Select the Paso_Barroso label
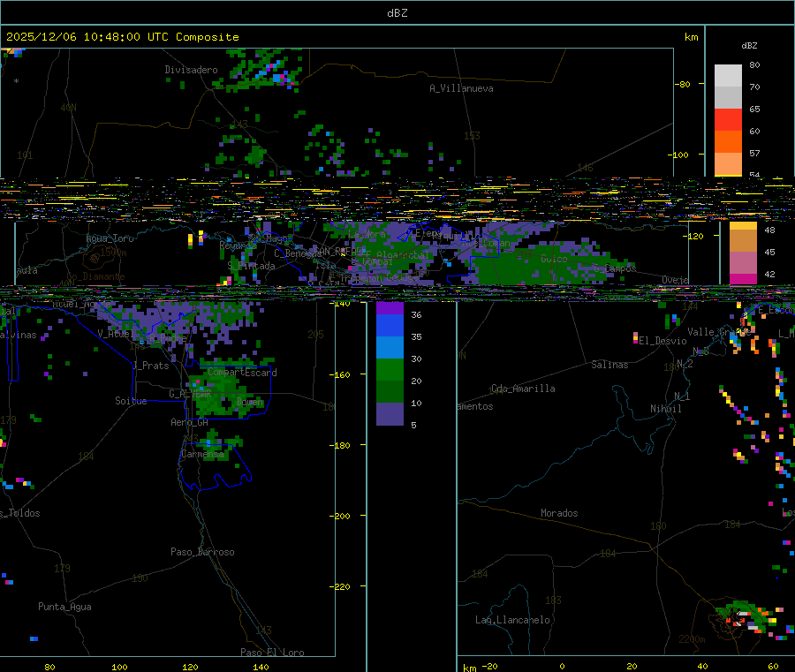The height and width of the screenshot is (672, 795). [x=202, y=551]
